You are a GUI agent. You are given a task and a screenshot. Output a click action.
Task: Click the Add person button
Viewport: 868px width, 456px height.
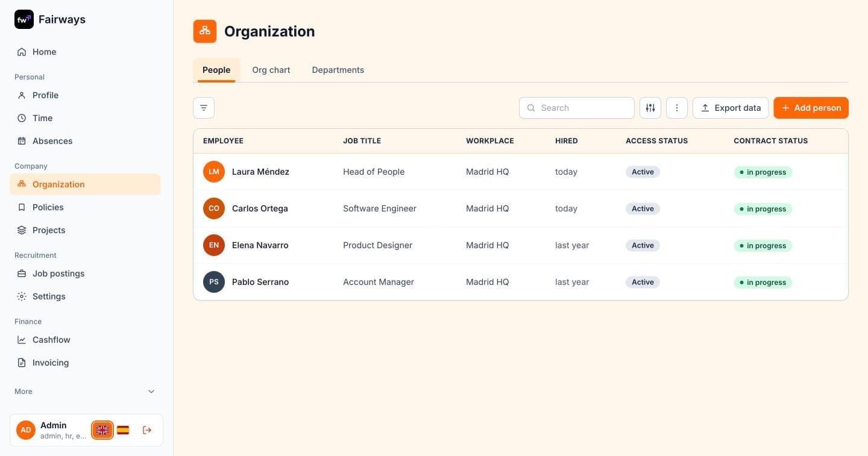[811, 108]
